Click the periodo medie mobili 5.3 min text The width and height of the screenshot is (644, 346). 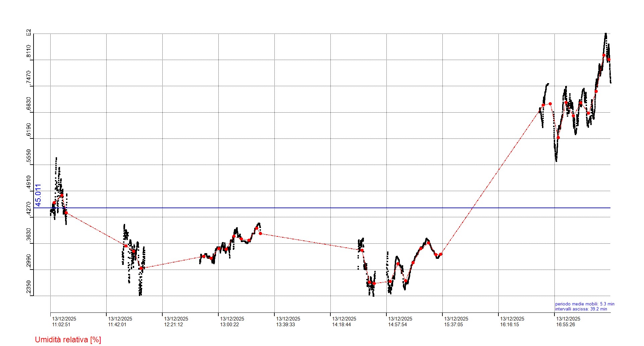pos(584,304)
